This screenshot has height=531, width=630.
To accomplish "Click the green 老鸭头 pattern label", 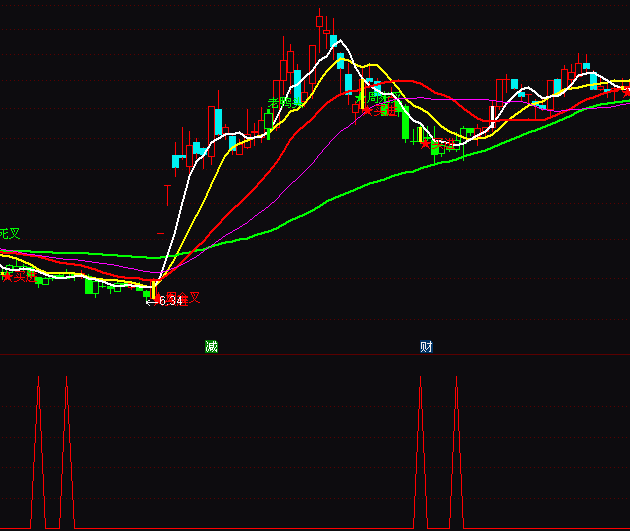I will tap(283, 104).
